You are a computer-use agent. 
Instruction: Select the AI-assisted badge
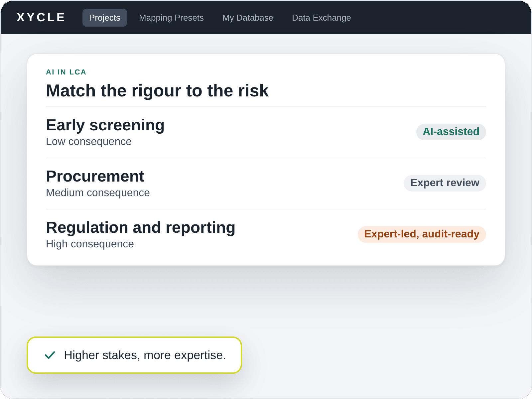click(451, 132)
